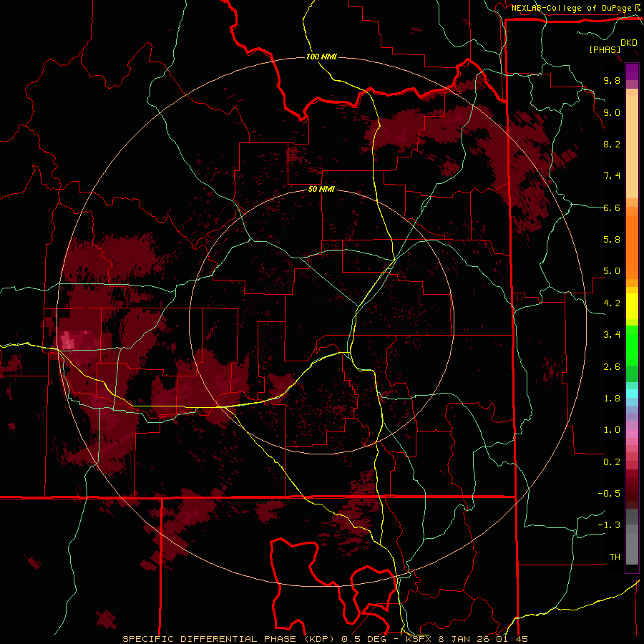Click the 8.2 value on the color scale
The height and width of the screenshot is (644, 644).
pos(612,144)
